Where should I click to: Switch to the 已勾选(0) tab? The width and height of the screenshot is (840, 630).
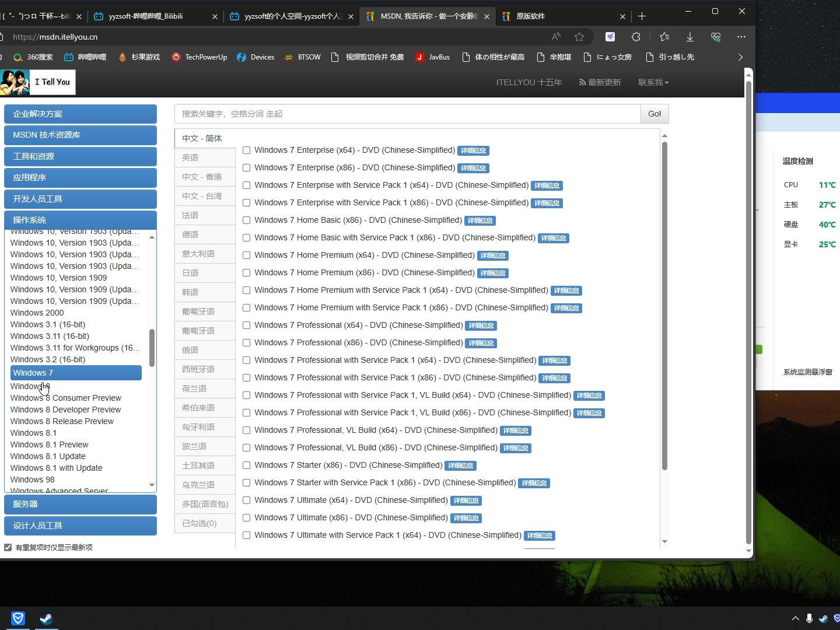(205, 523)
